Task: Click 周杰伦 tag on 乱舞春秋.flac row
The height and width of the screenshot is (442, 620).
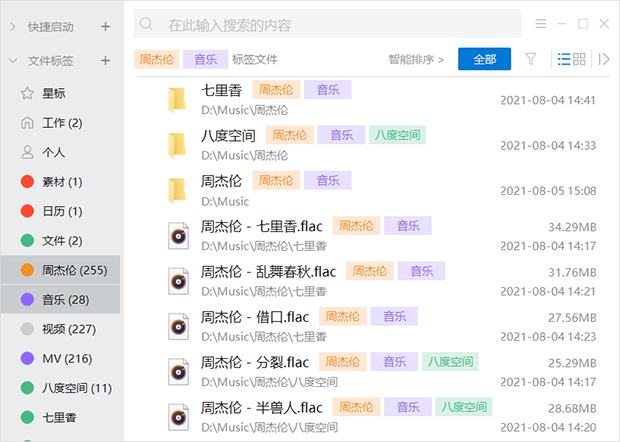Action: tap(370, 271)
